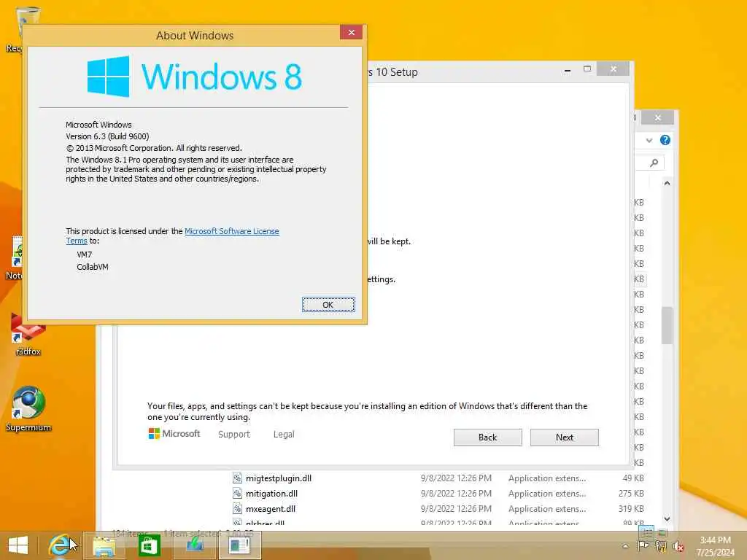
Task: Open Support link in Setup window
Action: pyautogui.click(x=234, y=435)
